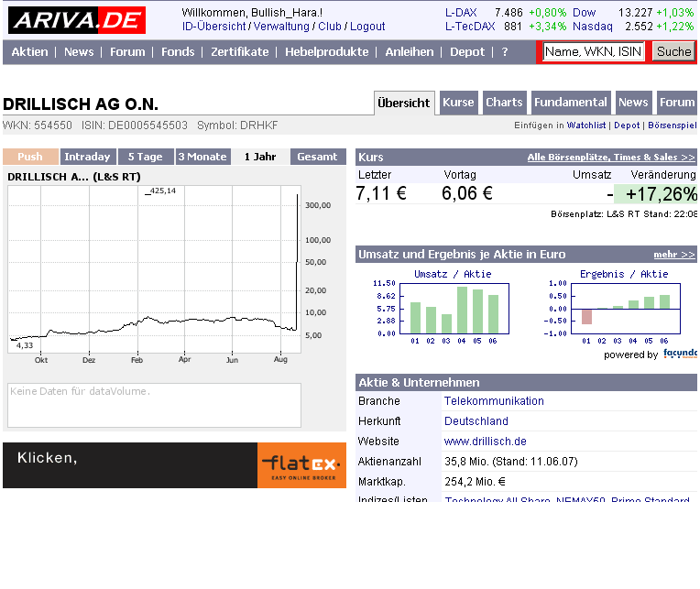Click the DRILLISCH price chart

(x=155, y=269)
